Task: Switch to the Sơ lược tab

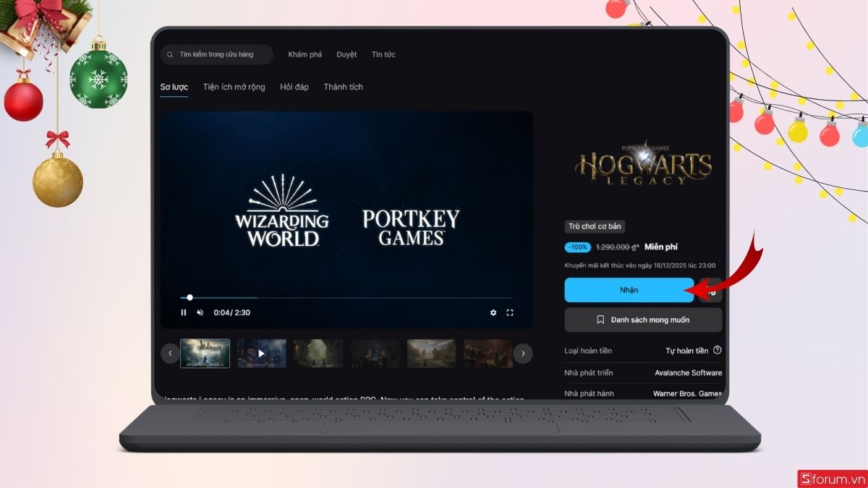Action: (174, 87)
